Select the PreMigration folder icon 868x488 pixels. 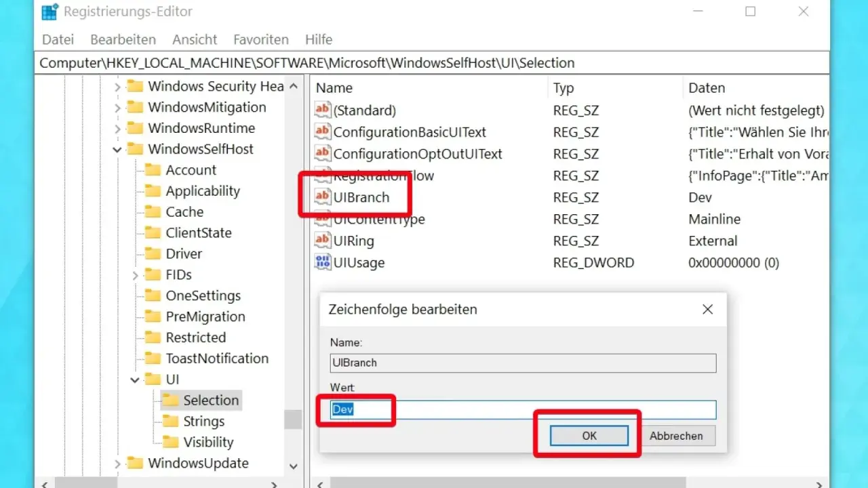(153, 317)
